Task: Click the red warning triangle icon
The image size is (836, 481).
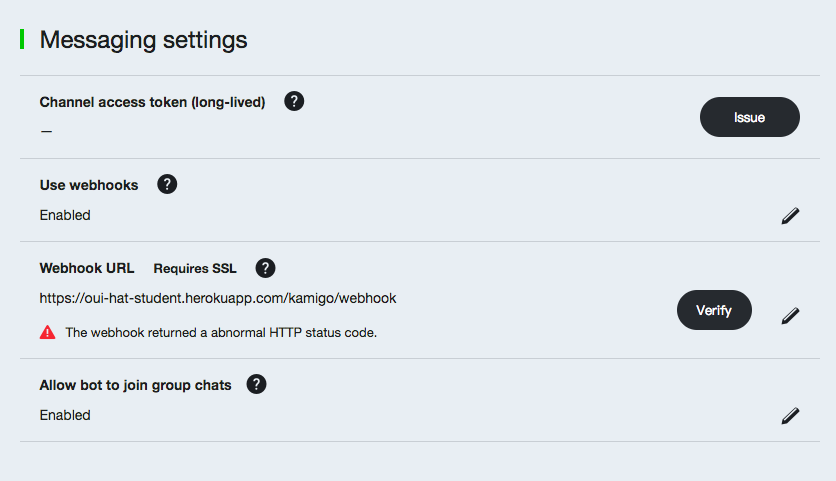Action: click(x=48, y=332)
